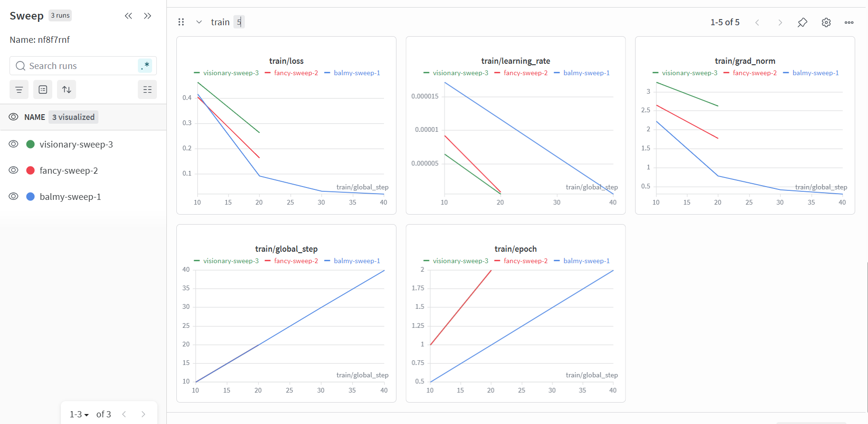The image size is (868, 424).
Task: Expand sidebar with double-right chevron
Action: click(147, 16)
